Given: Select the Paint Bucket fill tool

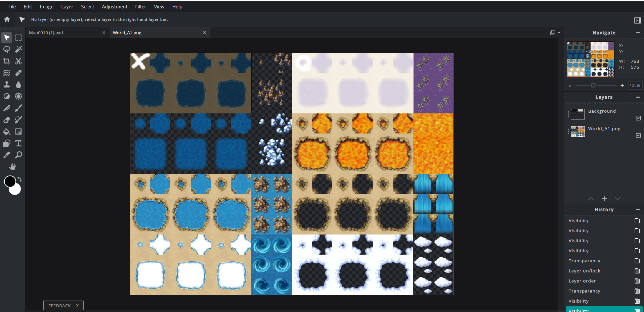Looking at the screenshot, I should point(7,132).
